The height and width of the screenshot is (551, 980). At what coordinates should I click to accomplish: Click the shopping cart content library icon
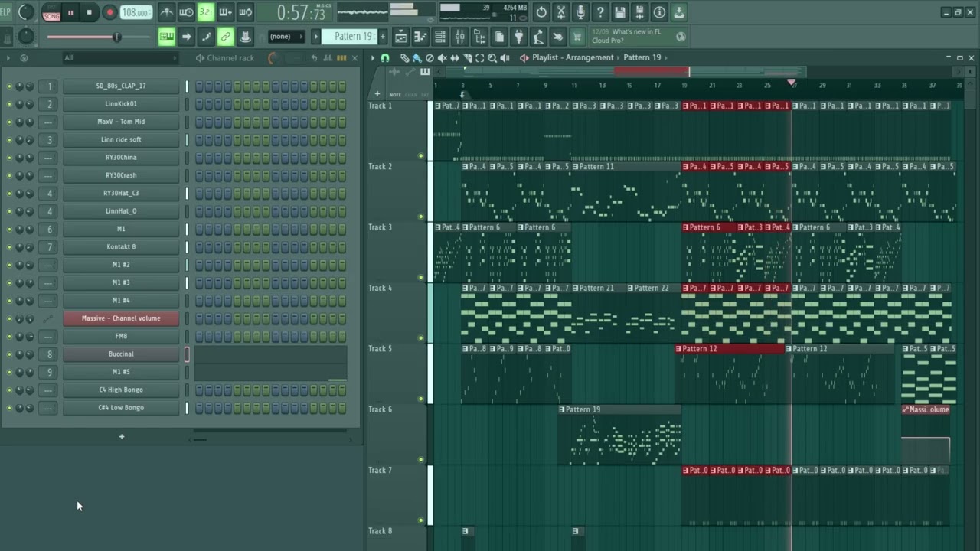click(577, 37)
